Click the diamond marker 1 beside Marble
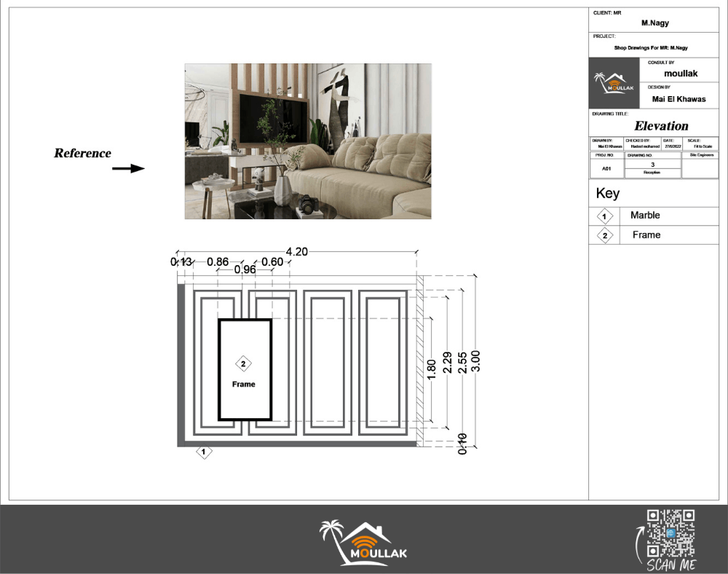Screen dimensions: 728x574 point(604,216)
